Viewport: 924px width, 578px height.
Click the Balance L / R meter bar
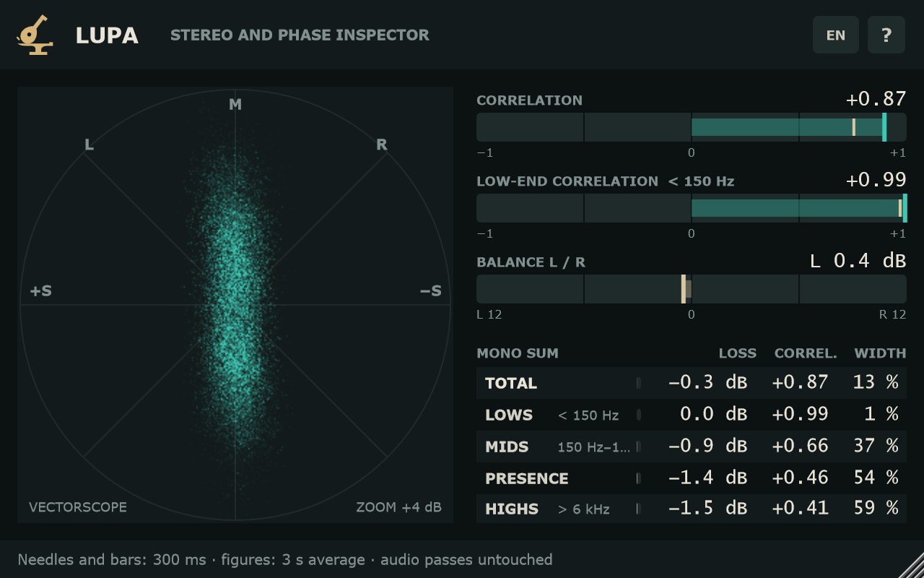pos(692,289)
